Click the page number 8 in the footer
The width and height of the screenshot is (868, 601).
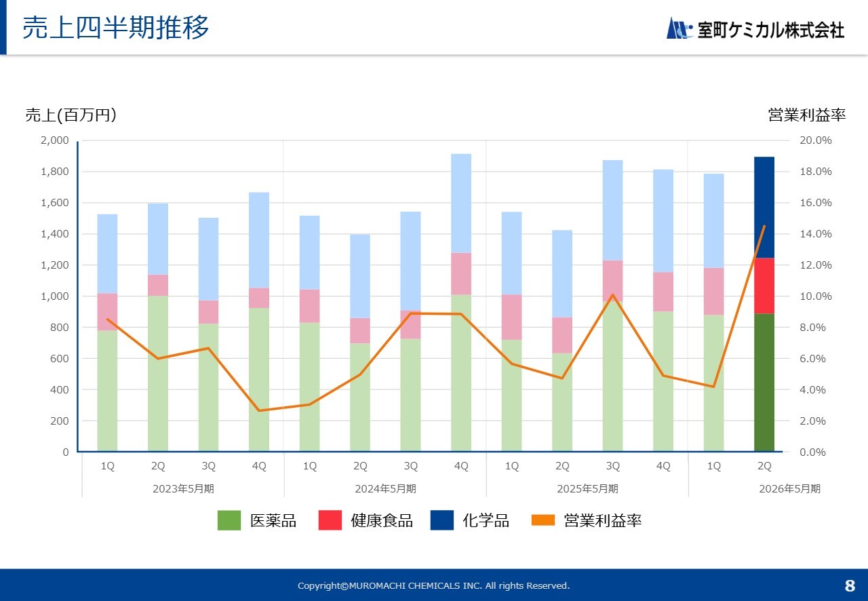[850, 585]
